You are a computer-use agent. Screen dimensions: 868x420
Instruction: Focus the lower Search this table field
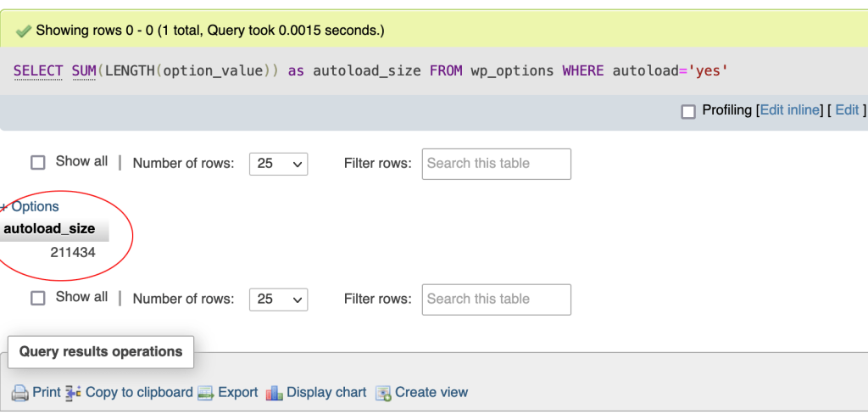[x=497, y=300]
